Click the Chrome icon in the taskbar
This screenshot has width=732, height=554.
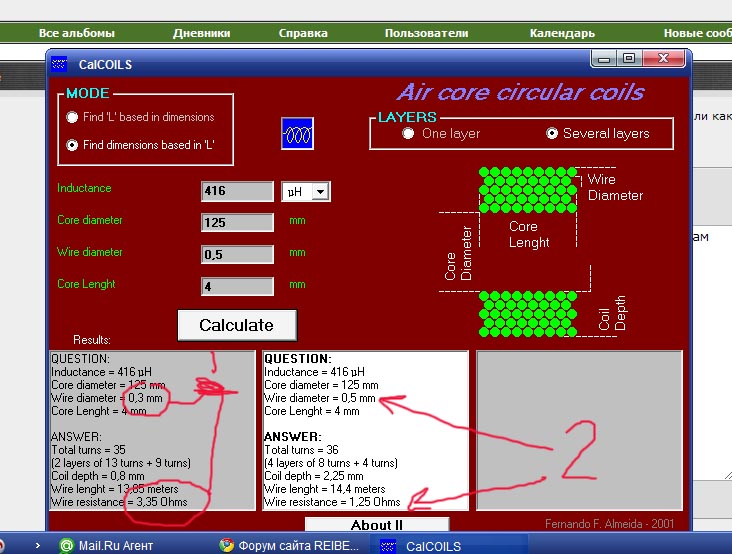tap(227, 545)
